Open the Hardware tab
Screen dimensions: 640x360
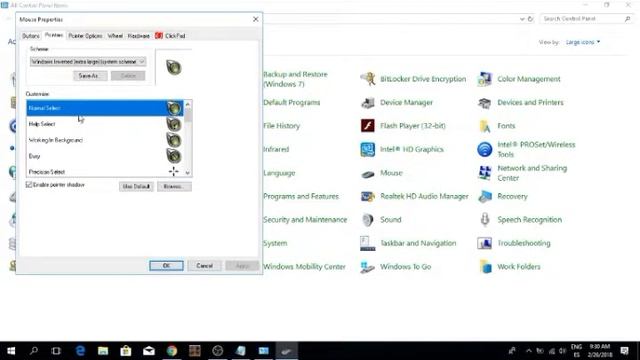click(139, 36)
